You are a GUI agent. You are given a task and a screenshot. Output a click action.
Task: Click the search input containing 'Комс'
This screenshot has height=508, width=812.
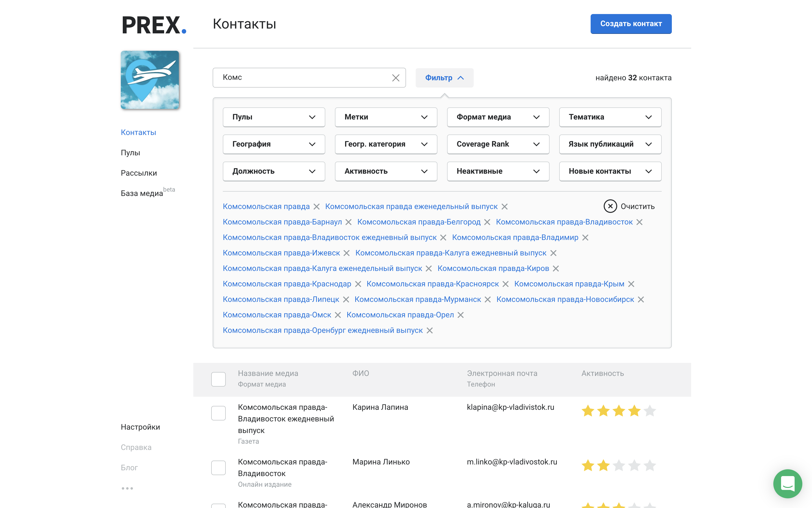coord(309,78)
